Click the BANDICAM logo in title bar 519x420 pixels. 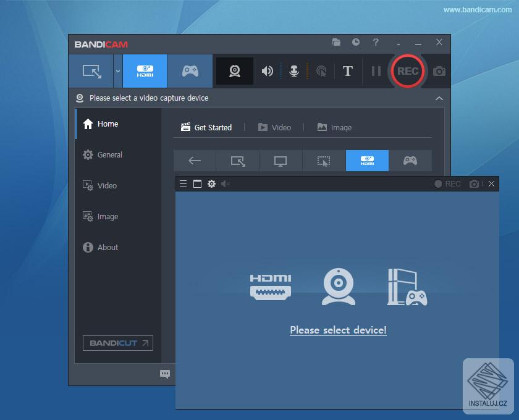(x=101, y=44)
